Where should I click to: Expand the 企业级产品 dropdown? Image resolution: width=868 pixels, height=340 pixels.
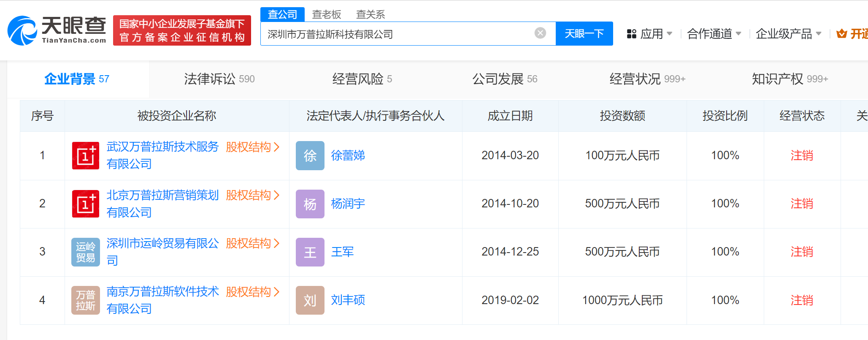pyautogui.click(x=788, y=34)
